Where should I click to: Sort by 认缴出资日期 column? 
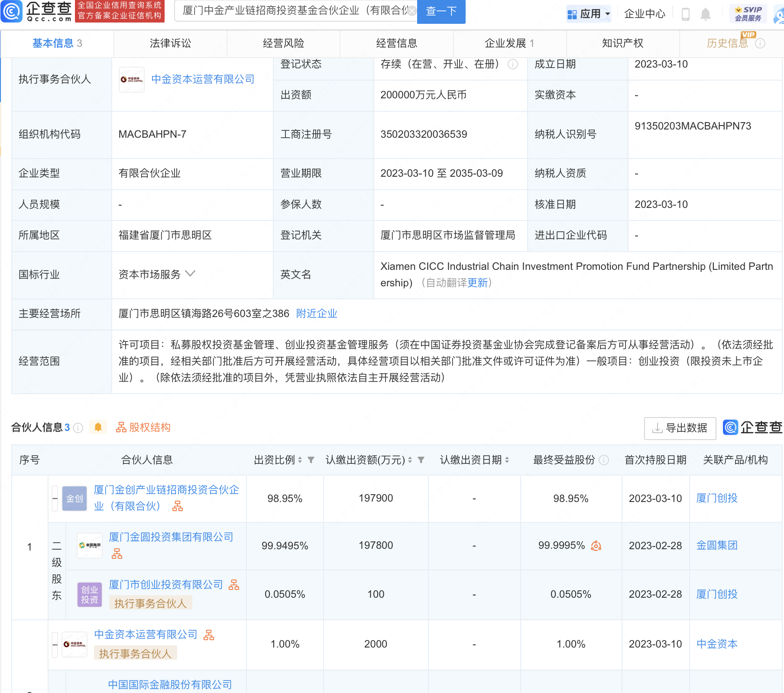coord(507,460)
